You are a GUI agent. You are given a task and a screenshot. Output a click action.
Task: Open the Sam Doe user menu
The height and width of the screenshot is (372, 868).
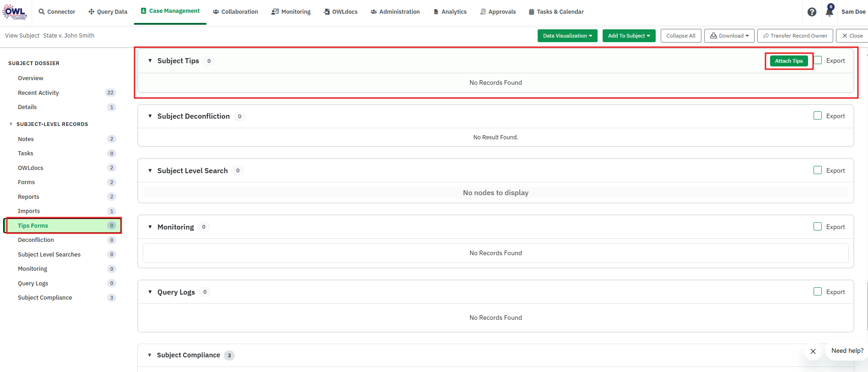click(853, 12)
